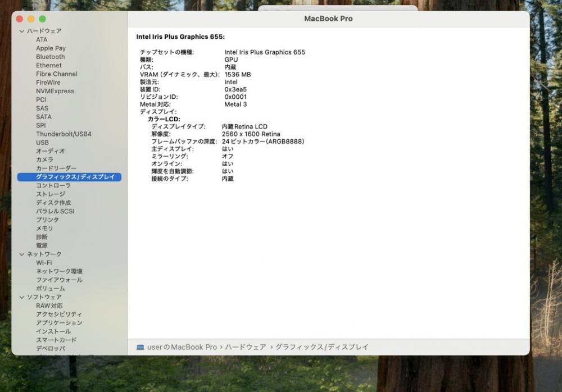
Task: Open Thunderbolt/USB4 entry
Action: 64,134
